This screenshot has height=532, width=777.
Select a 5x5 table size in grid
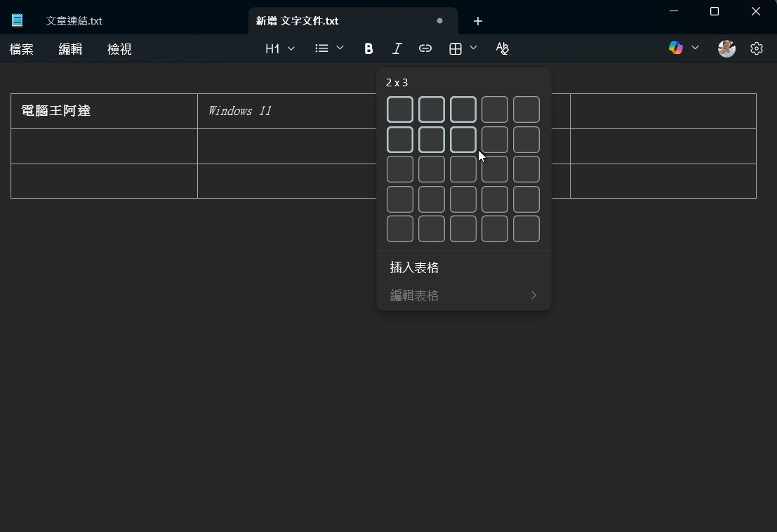click(526, 229)
